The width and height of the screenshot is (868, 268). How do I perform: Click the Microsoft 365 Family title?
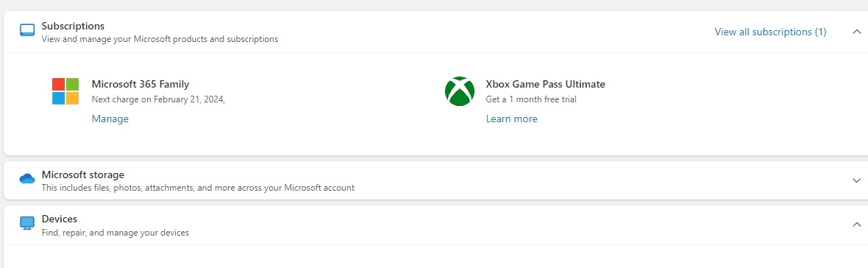click(140, 84)
